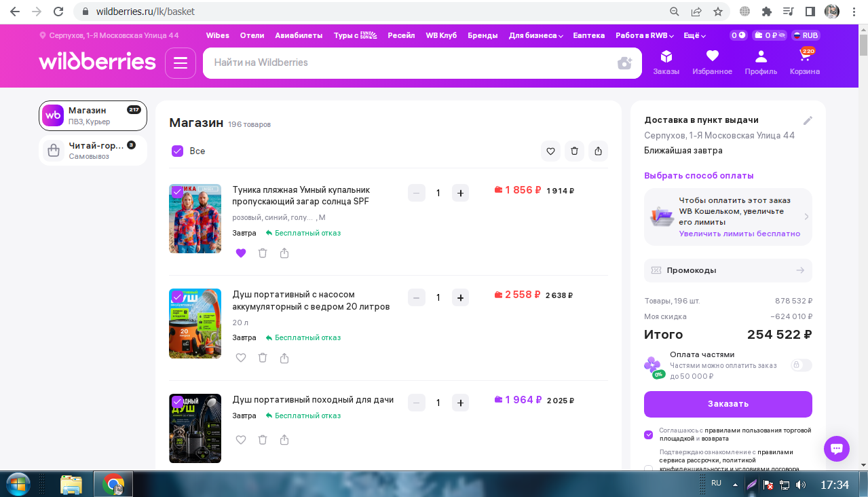The image size is (868, 497).
Task: Click the Заказать order button
Action: (x=728, y=404)
